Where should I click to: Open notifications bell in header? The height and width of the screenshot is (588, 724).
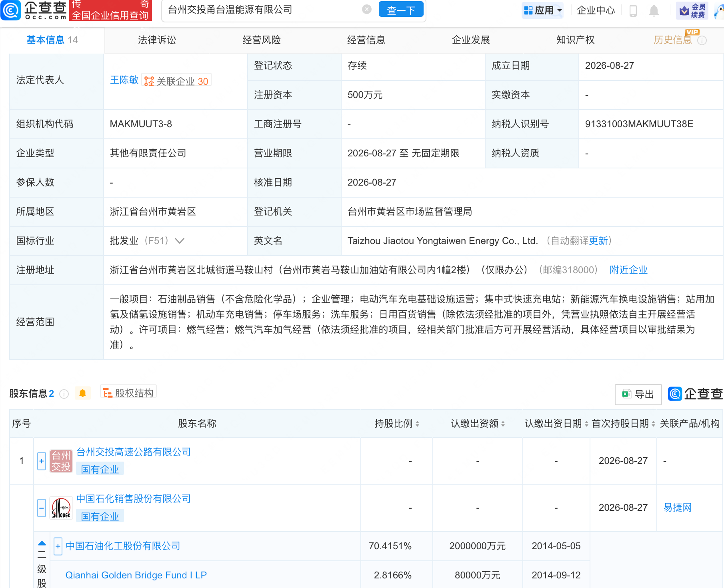[x=654, y=10]
